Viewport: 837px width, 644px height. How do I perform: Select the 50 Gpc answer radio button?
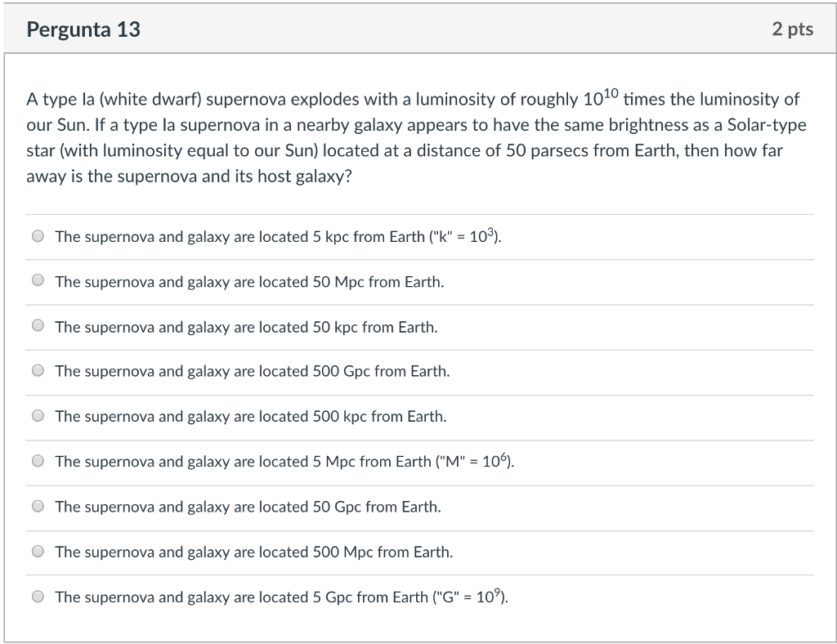(38, 506)
